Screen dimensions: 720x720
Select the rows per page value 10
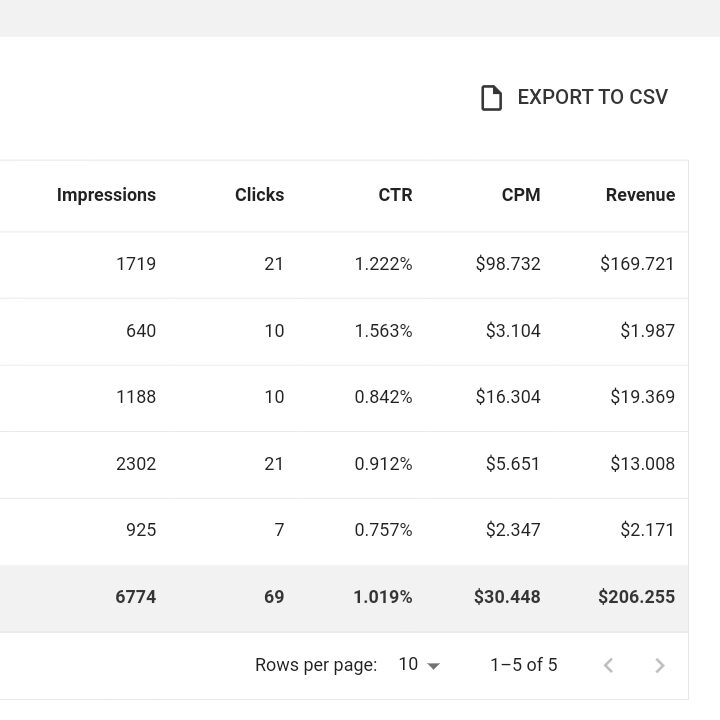tap(408, 665)
